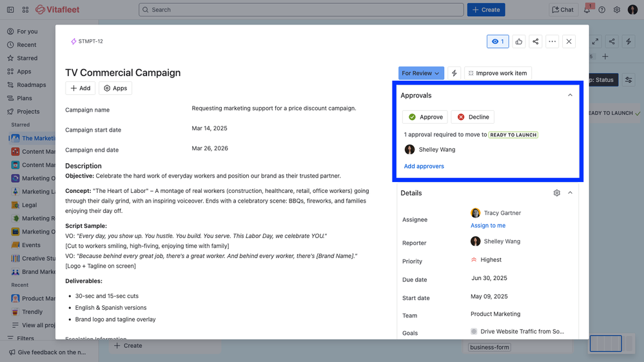Click the STMPT-12 issue key
The height and width of the screenshot is (362, 644).
click(x=90, y=41)
